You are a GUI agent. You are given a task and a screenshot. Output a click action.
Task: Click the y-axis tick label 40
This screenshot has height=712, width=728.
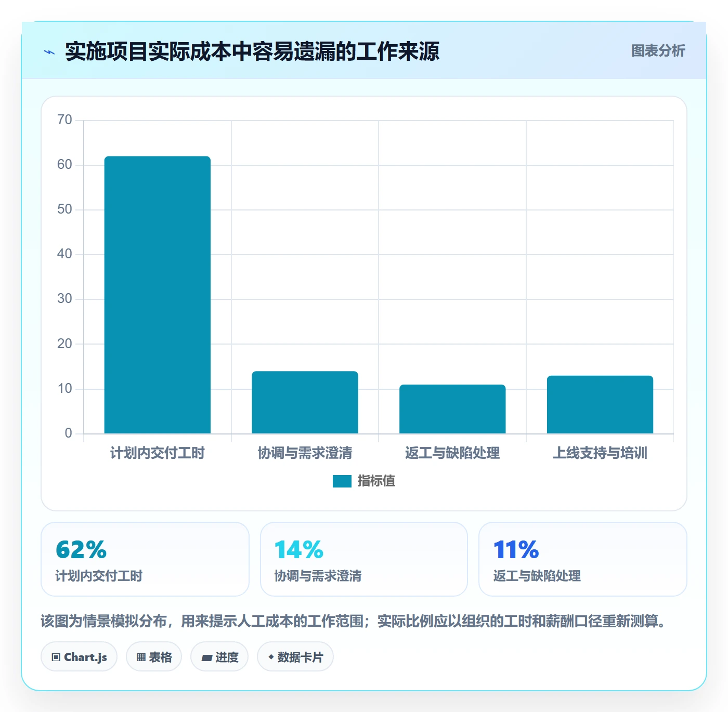point(65,254)
